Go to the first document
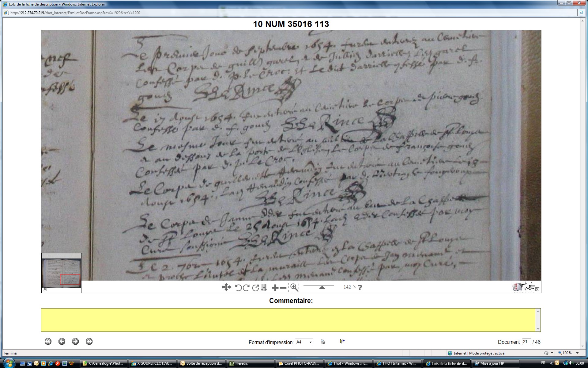The image size is (588, 368). (48, 342)
